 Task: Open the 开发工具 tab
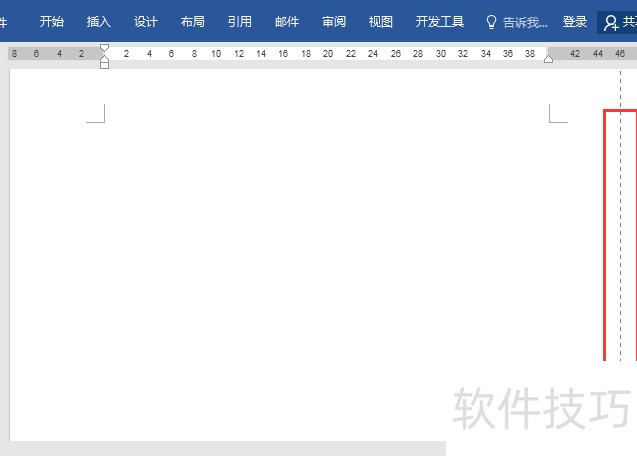click(440, 22)
